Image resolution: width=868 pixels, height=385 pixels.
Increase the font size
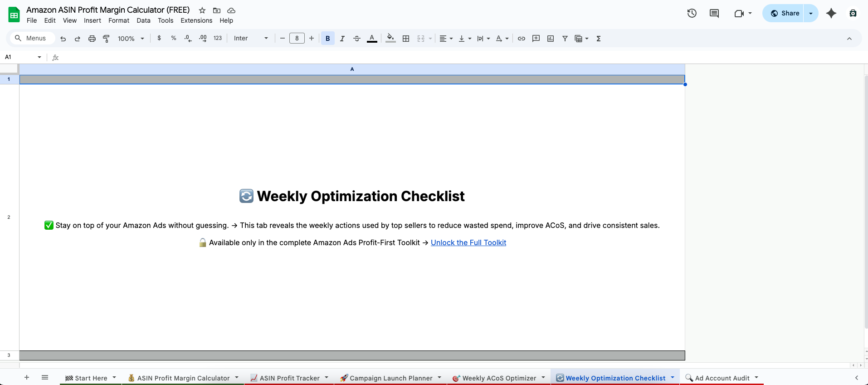tap(312, 39)
